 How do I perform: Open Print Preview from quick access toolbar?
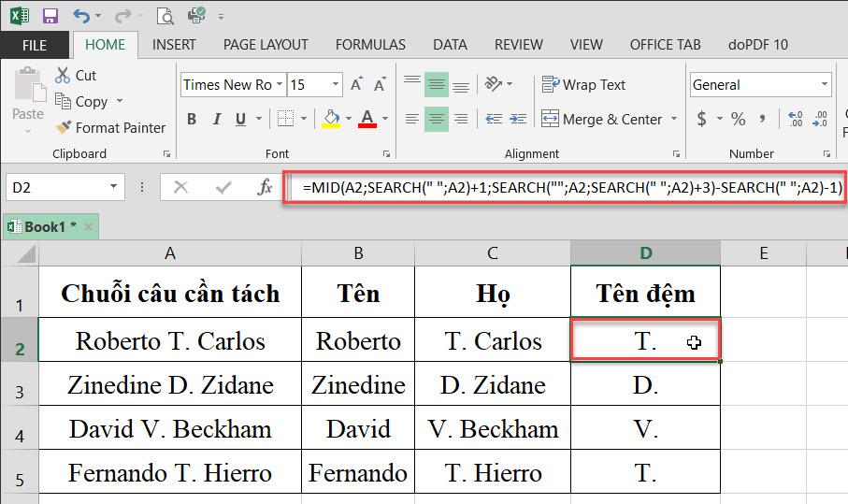165,16
